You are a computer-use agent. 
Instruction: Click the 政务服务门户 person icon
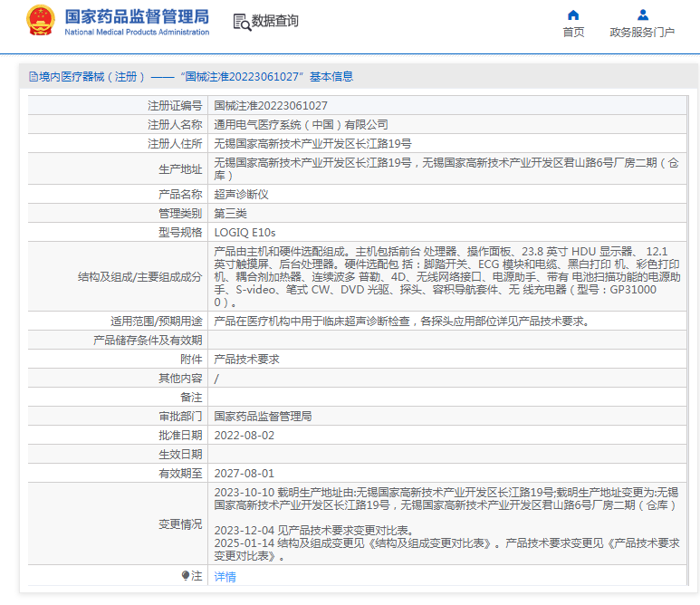click(642, 15)
